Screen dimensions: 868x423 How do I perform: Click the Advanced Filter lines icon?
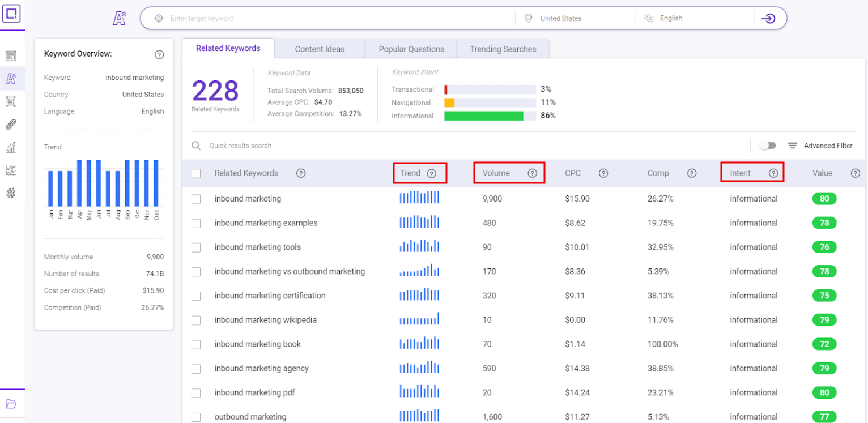793,146
